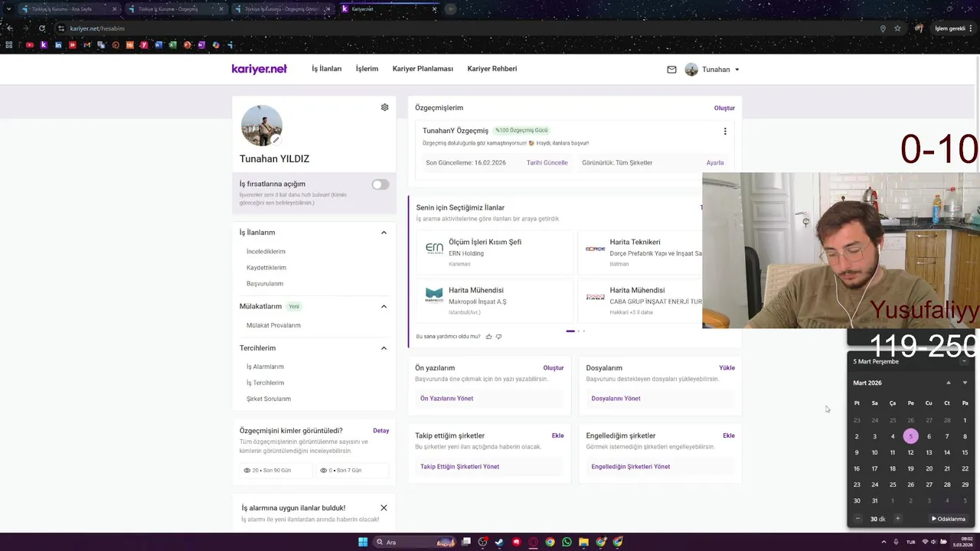Click Yükle in Dosyalarım
This screenshot has height=551, width=980.
727,368
